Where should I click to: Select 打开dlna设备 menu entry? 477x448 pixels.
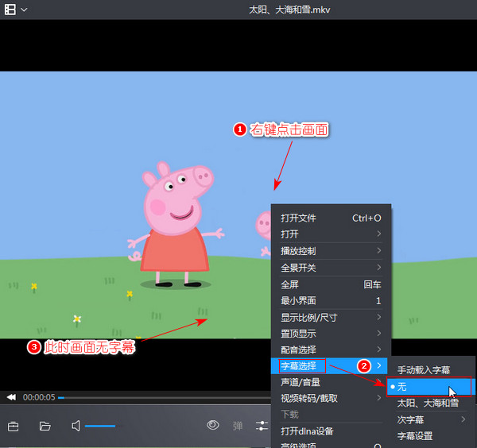[x=329, y=431]
